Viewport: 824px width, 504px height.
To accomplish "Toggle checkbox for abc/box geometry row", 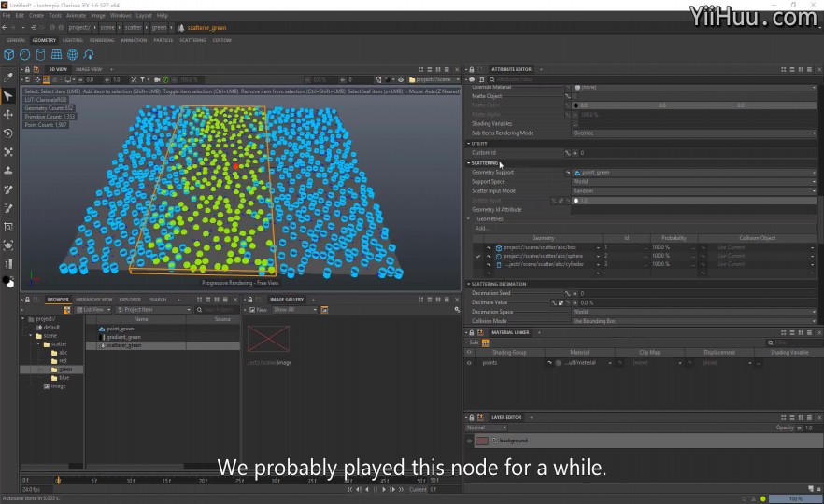I will [x=477, y=247].
